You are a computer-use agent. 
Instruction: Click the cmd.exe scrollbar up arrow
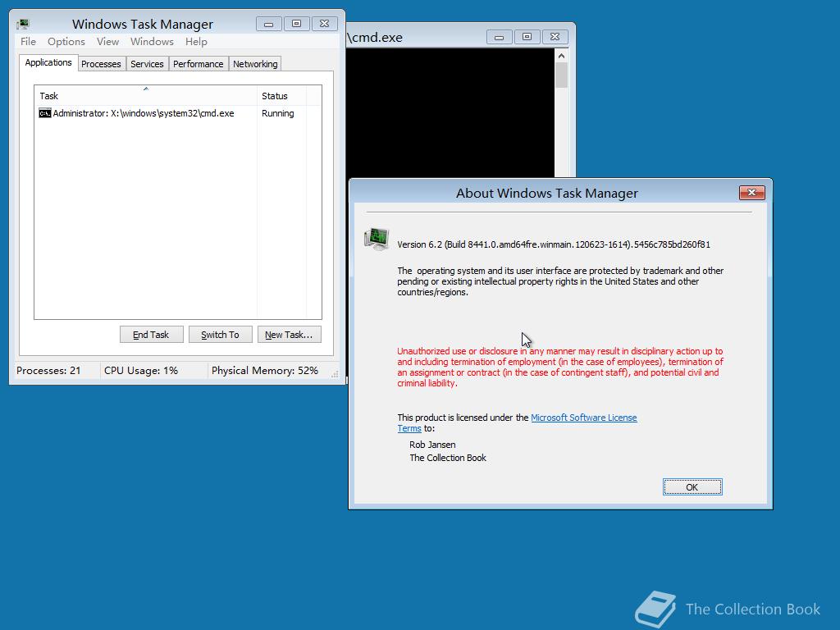point(561,56)
